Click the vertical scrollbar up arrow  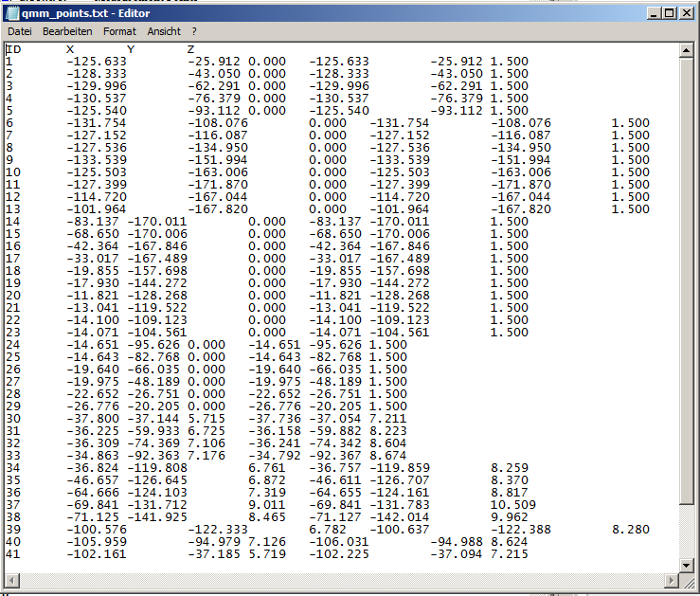pyautogui.click(x=687, y=49)
